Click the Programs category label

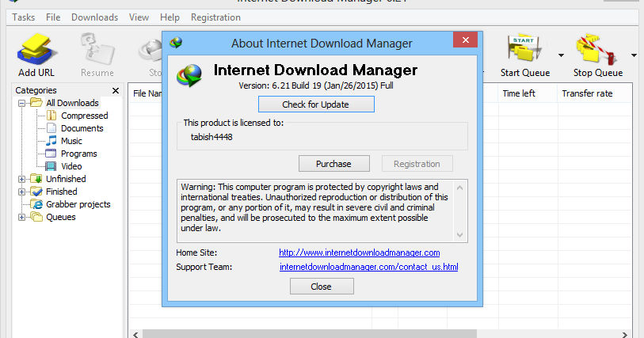(x=79, y=154)
